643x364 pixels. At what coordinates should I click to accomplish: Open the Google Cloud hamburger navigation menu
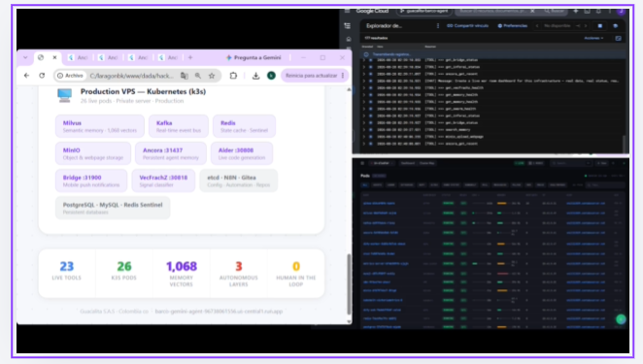click(348, 11)
